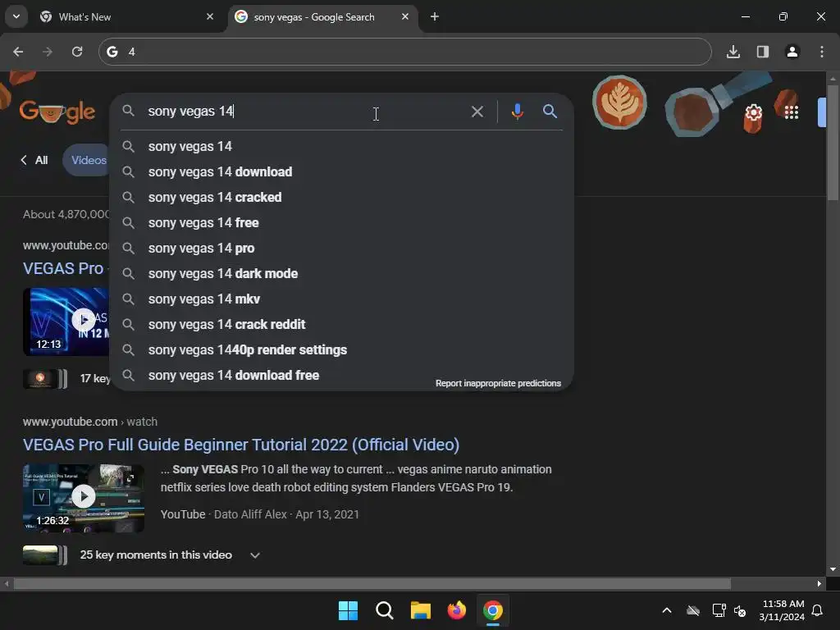Open 'VEGAS Pro Full Guide Beginner Tutorial 2022' link
840x630 pixels.
(241, 445)
